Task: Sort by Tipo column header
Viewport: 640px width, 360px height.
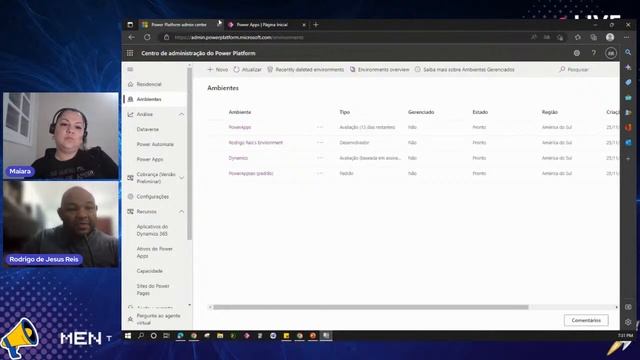Action: pos(344,112)
